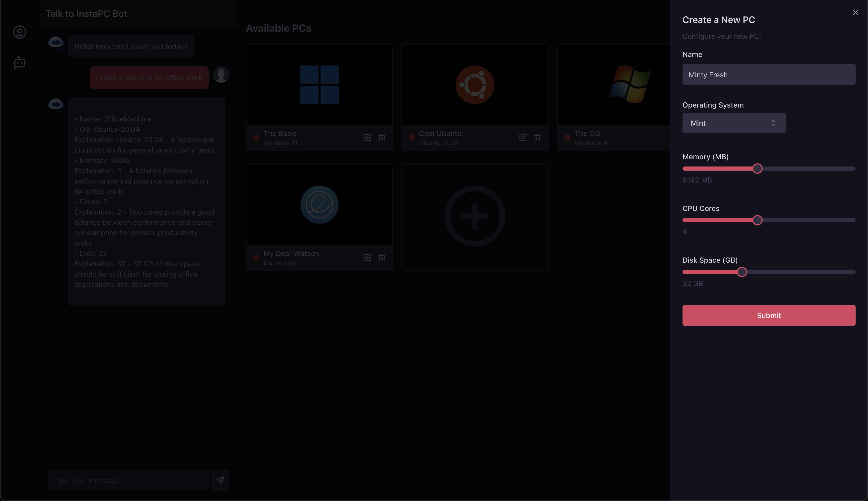Edit the My Dear Watson PC

point(367,257)
